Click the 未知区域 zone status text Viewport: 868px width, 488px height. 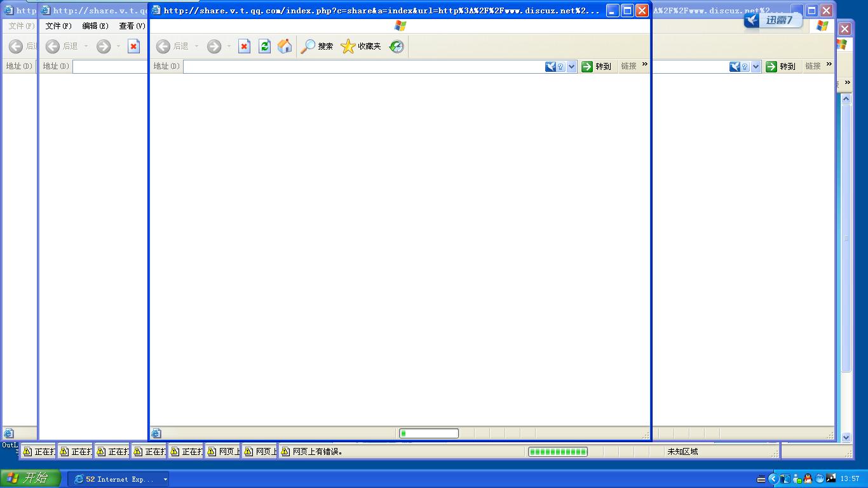coord(682,452)
